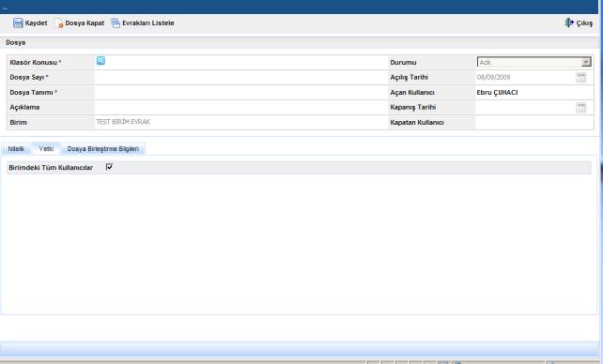Click the Kaydet button label
This screenshot has width=603, height=364.
pos(36,23)
